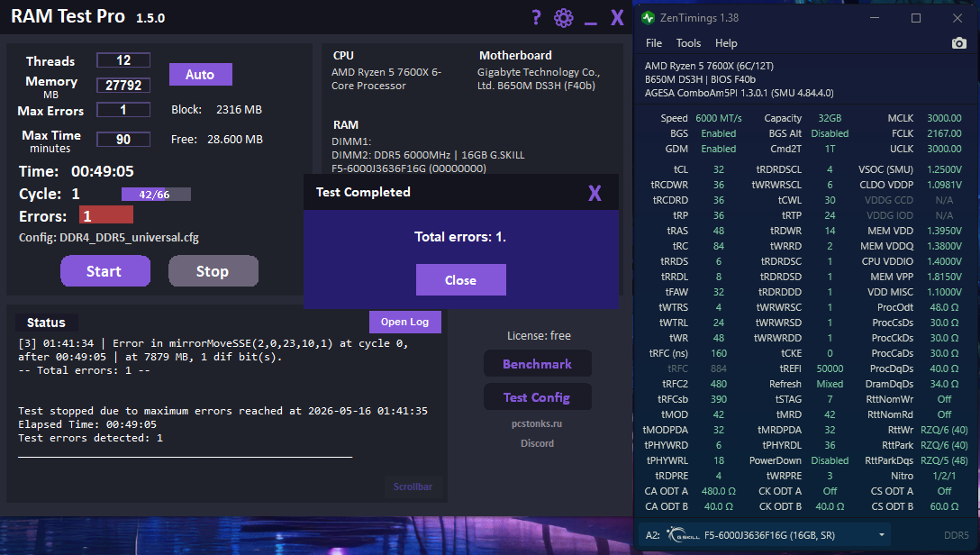Screen dimensions: 980x555
Task: Click the 6000 MT/s speed value
Action: [x=719, y=118]
